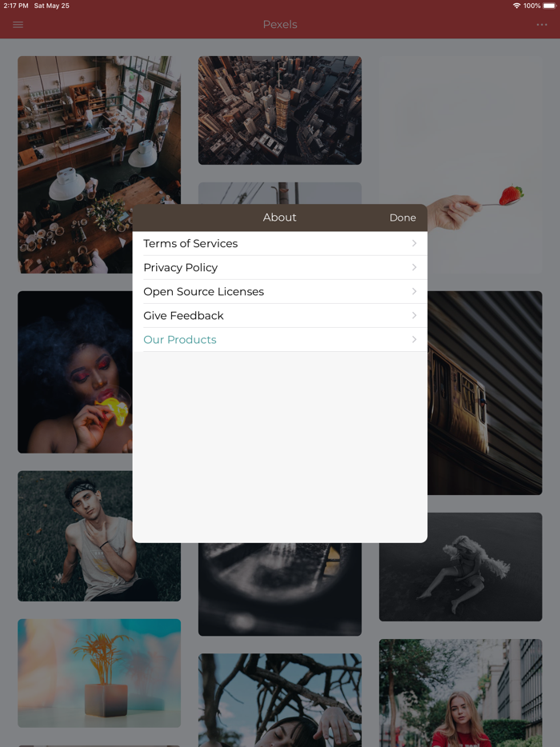This screenshot has height=747, width=560.
Task: Open the hamburger menu icon
Action: point(18,25)
